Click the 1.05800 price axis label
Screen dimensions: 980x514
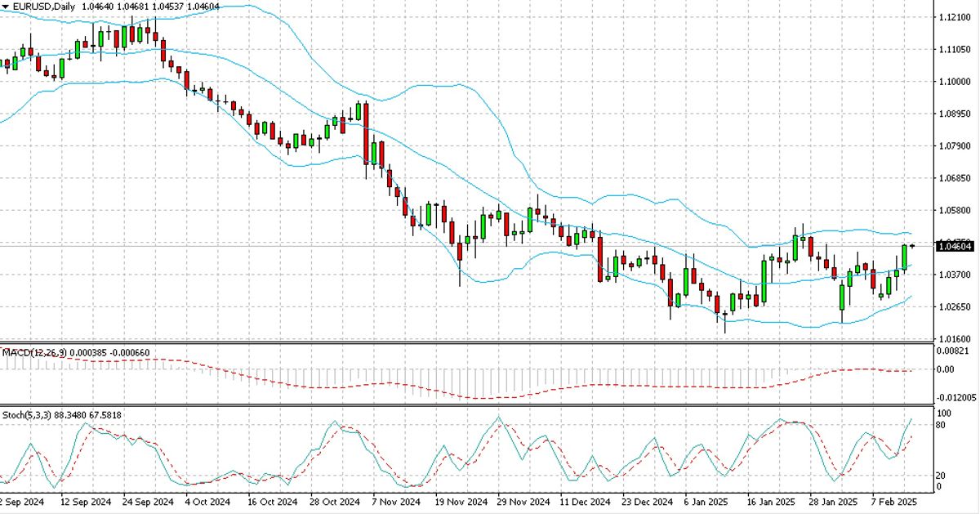click(x=955, y=211)
